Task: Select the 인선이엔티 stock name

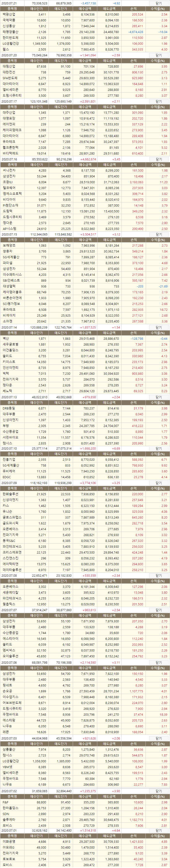Action: tap(10, 368)
